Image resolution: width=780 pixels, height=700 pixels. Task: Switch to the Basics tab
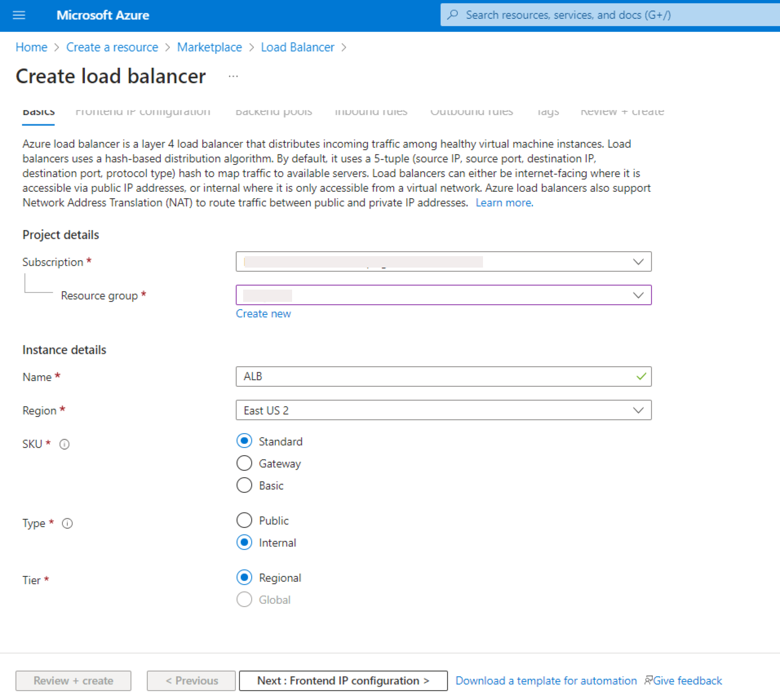(x=39, y=112)
